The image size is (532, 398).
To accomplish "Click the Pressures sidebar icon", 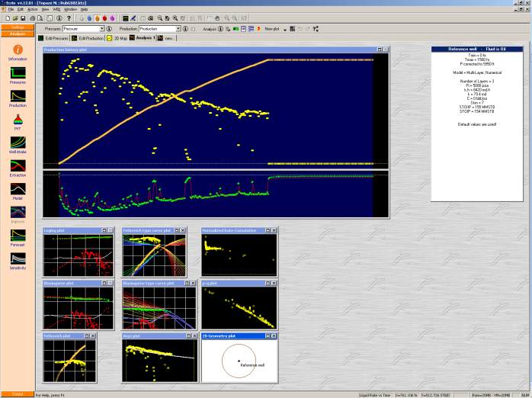I will (18, 73).
